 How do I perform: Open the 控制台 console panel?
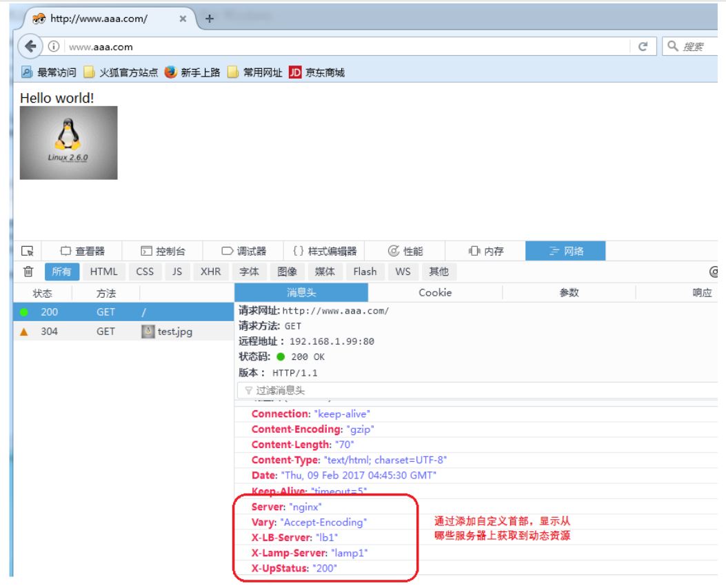[x=163, y=251]
